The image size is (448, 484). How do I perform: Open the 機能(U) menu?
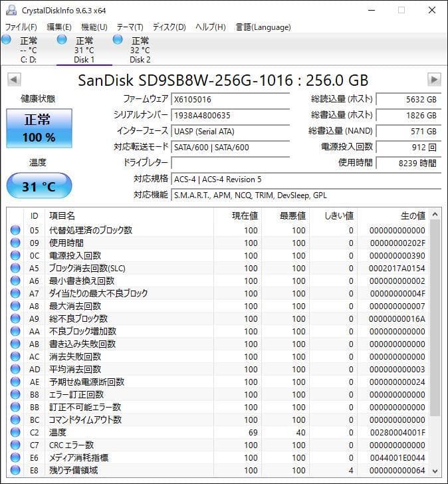tap(94, 27)
